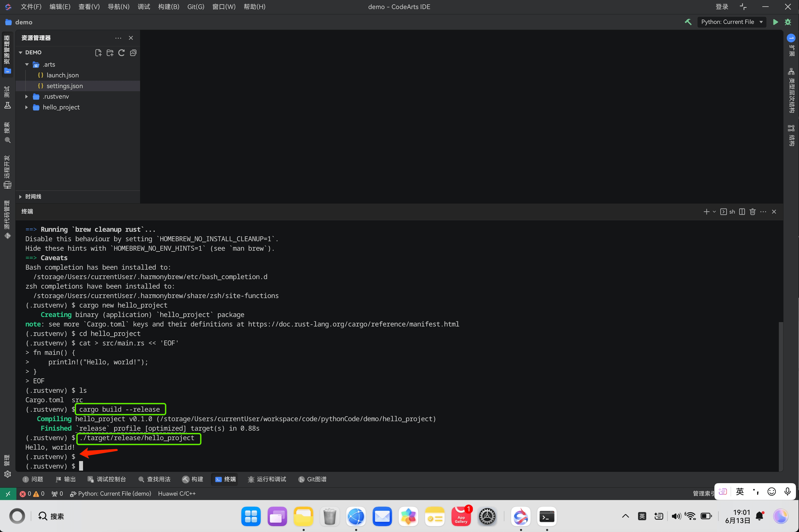Switch to the 输出 output tab
Screen dimensions: 799x532
click(x=66, y=479)
